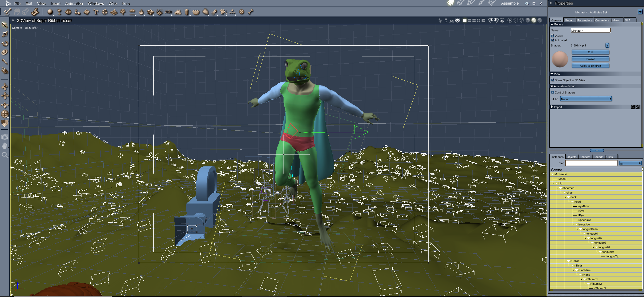
Task: Click the Name field containing Michael 4
Action: pos(590,30)
